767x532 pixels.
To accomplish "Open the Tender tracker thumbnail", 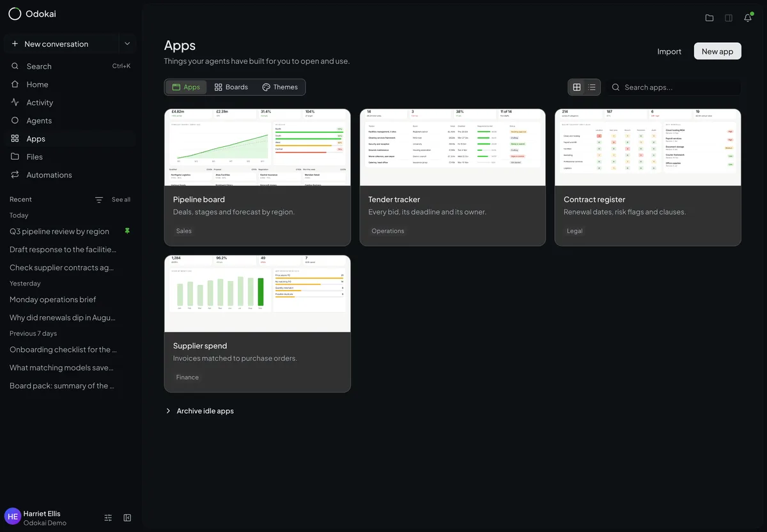I will [x=453, y=148].
